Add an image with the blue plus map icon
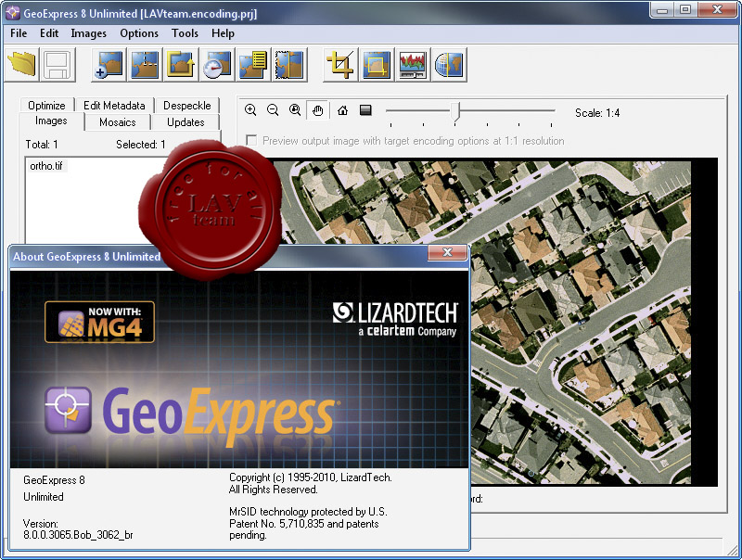This screenshot has height=560, width=742. [109, 65]
